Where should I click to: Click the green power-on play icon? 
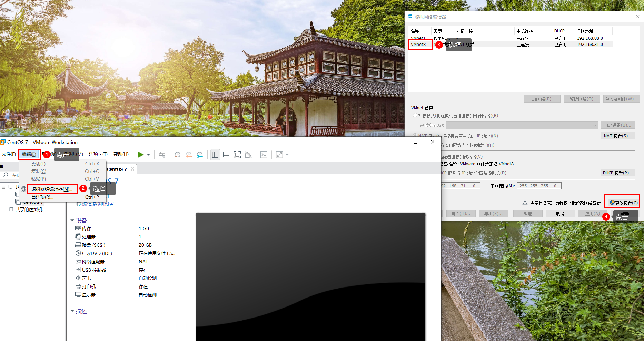[x=140, y=155]
